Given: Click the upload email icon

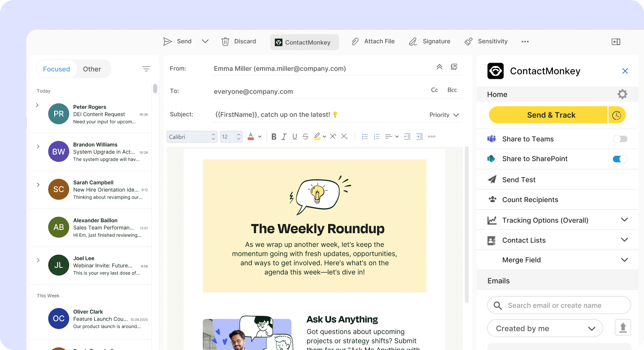Looking at the screenshot, I should (623, 327).
